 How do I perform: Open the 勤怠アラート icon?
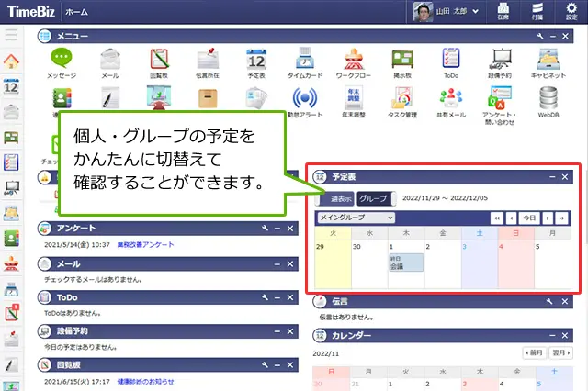pos(304,100)
